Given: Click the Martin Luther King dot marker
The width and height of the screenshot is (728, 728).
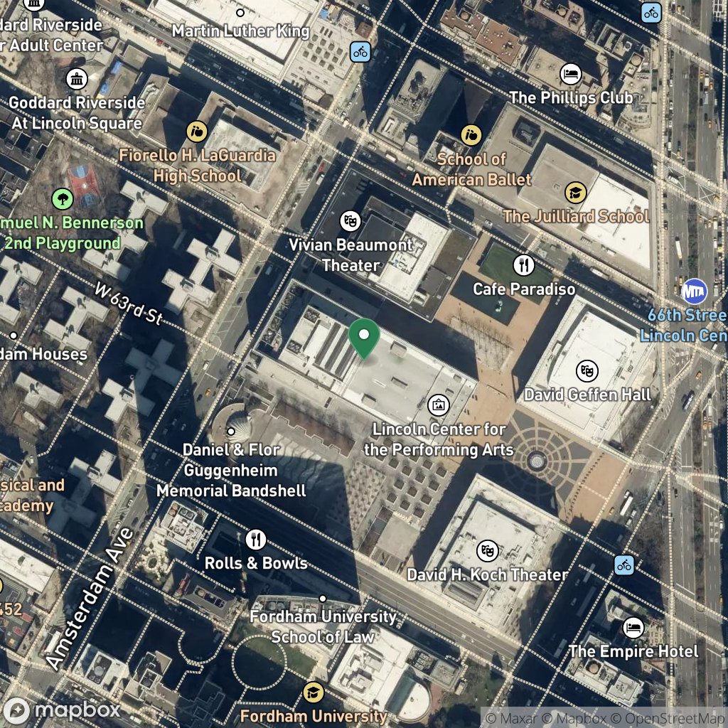Looking at the screenshot, I should pos(240,13).
